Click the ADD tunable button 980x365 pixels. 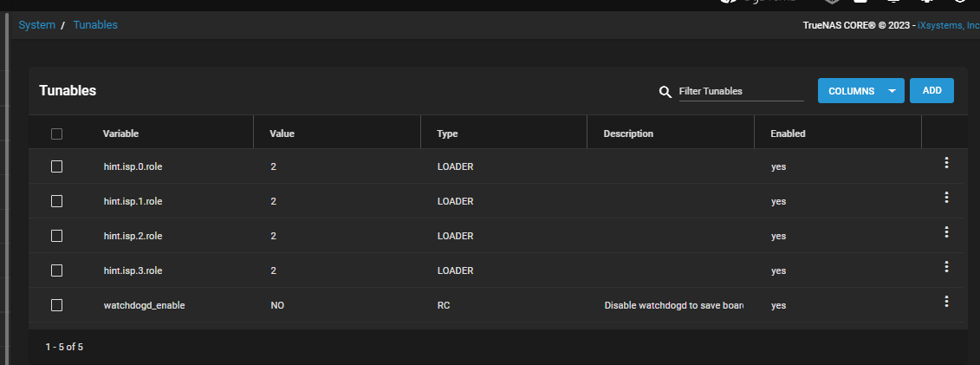[931, 91]
